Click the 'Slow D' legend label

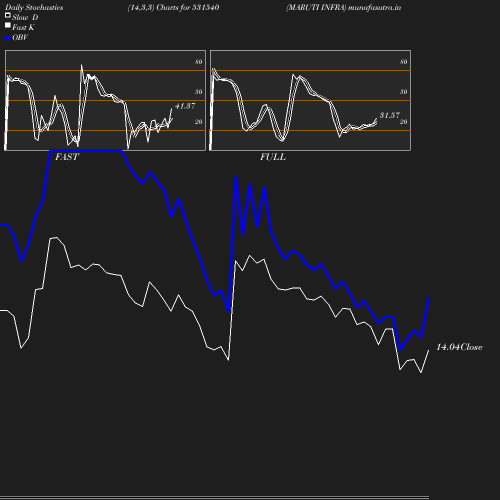[25, 17]
